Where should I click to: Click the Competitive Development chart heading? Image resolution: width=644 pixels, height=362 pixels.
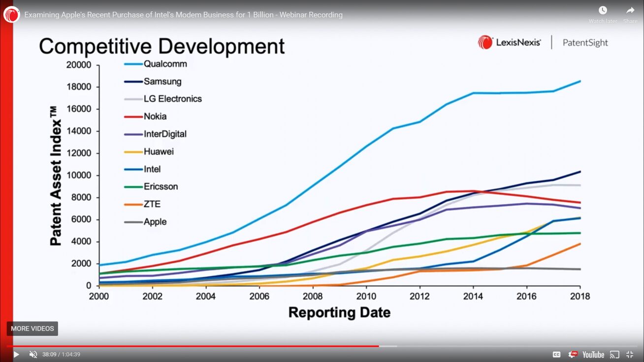point(161,46)
